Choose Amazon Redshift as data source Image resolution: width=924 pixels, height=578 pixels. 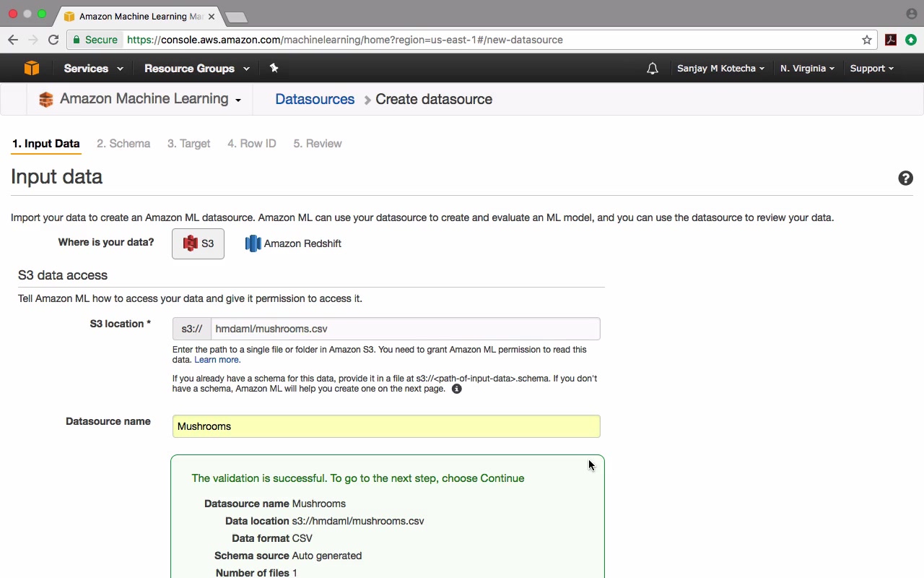pyautogui.click(x=293, y=243)
